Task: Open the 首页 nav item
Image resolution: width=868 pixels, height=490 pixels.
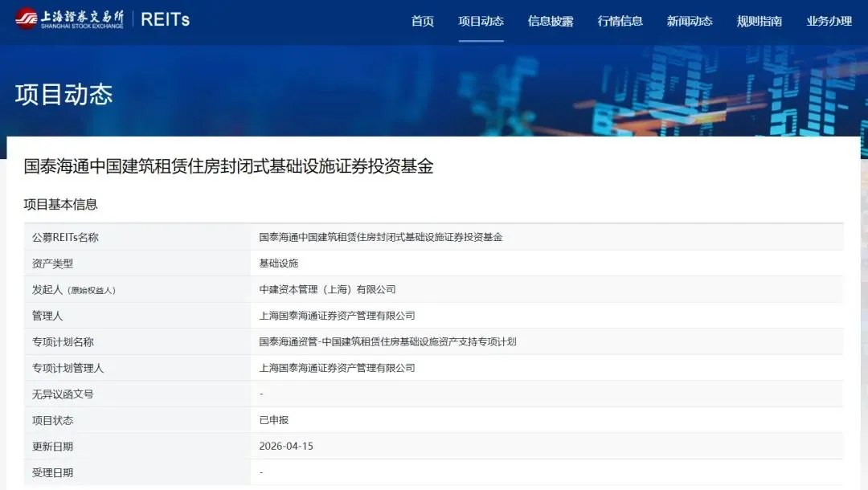Action: pos(423,21)
